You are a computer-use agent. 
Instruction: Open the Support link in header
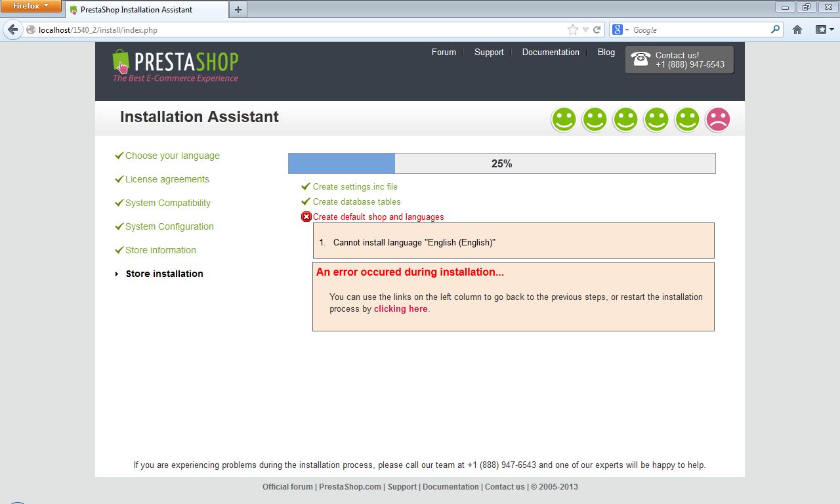[x=489, y=52]
